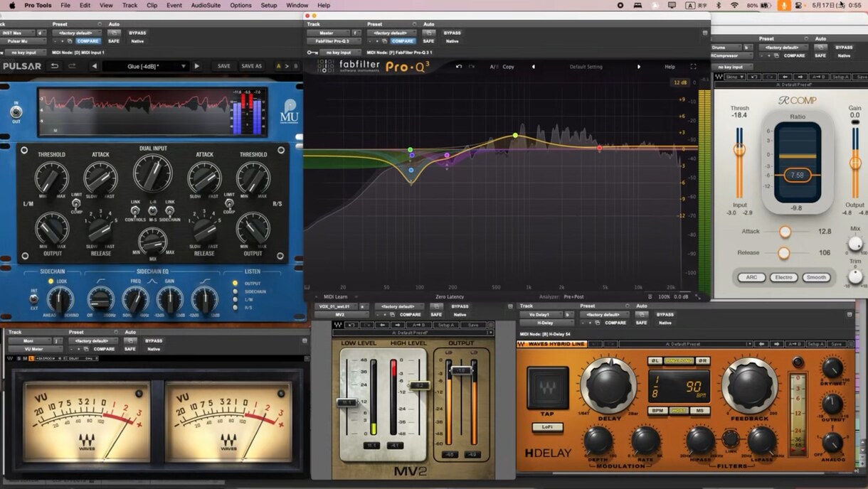The width and height of the screenshot is (868, 489).
Task: Open Pro-Q 3 no key input dropdown
Action: click(339, 52)
